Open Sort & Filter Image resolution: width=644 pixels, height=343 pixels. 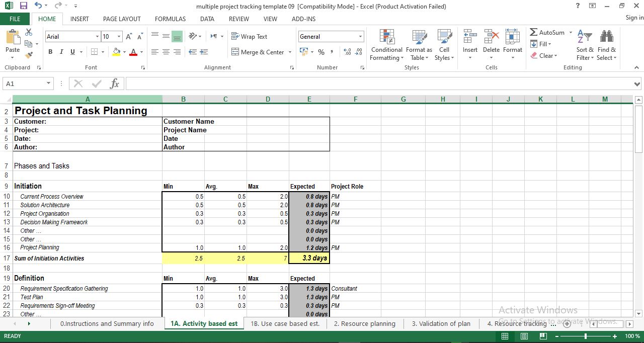(584, 45)
